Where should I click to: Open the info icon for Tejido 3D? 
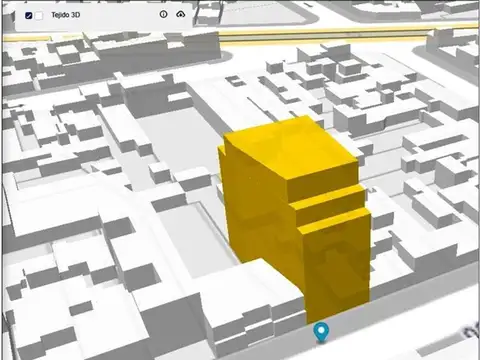(x=163, y=14)
